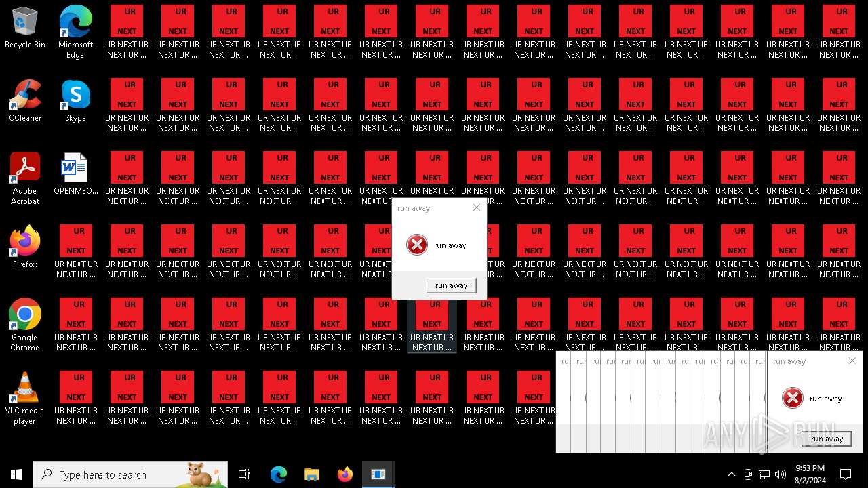The height and width of the screenshot is (488, 868).
Task: Open Microsoft Edge from the taskbar
Action: (279, 474)
